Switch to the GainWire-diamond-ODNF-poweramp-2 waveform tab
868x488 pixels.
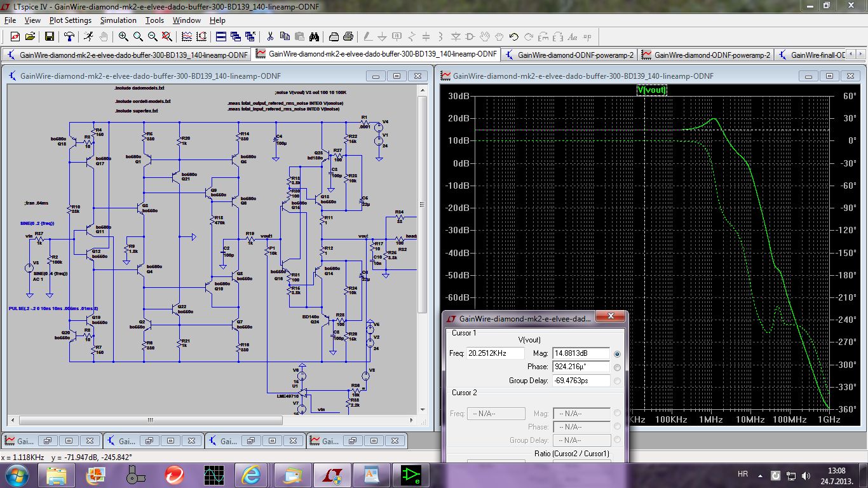pyautogui.click(x=706, y=55)
